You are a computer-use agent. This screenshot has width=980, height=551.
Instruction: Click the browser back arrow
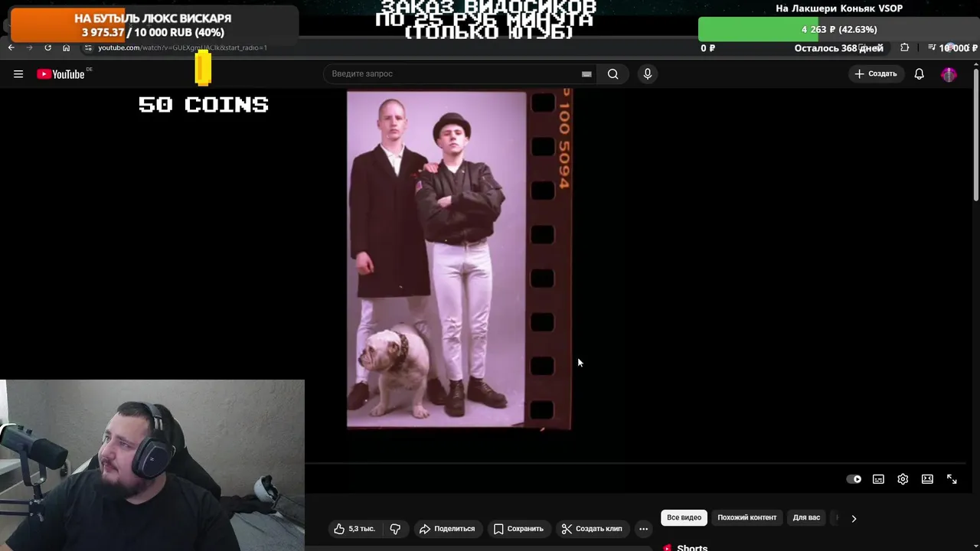[x=11, y=47]
